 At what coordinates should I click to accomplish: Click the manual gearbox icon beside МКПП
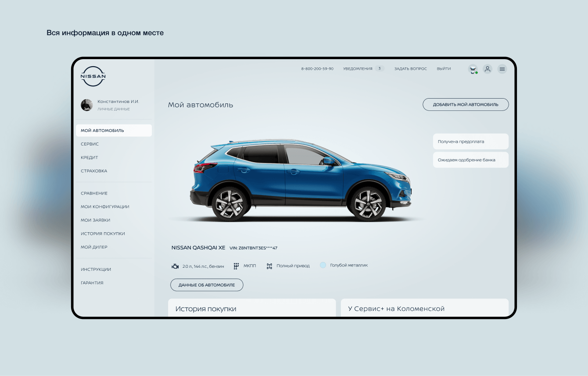pos(236,266)
